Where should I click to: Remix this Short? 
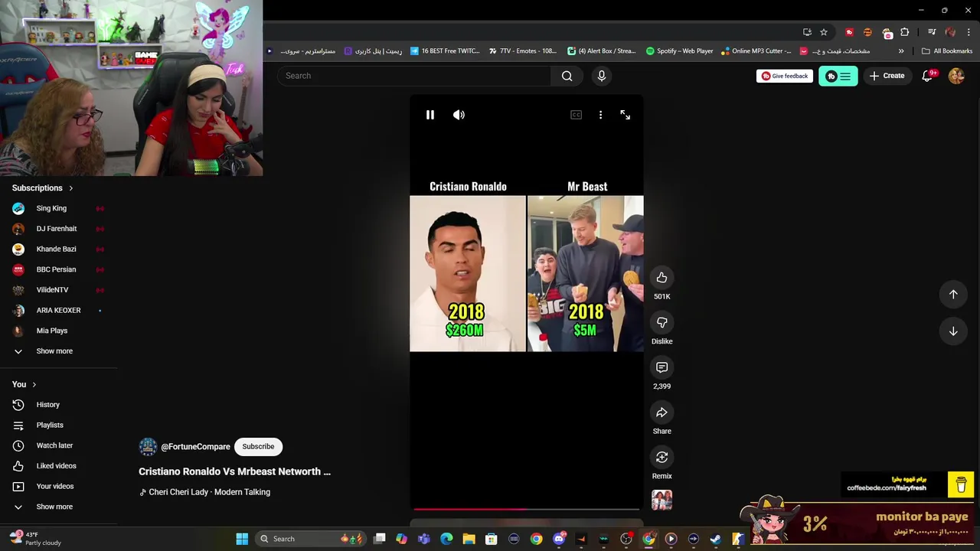click(662, 457)
